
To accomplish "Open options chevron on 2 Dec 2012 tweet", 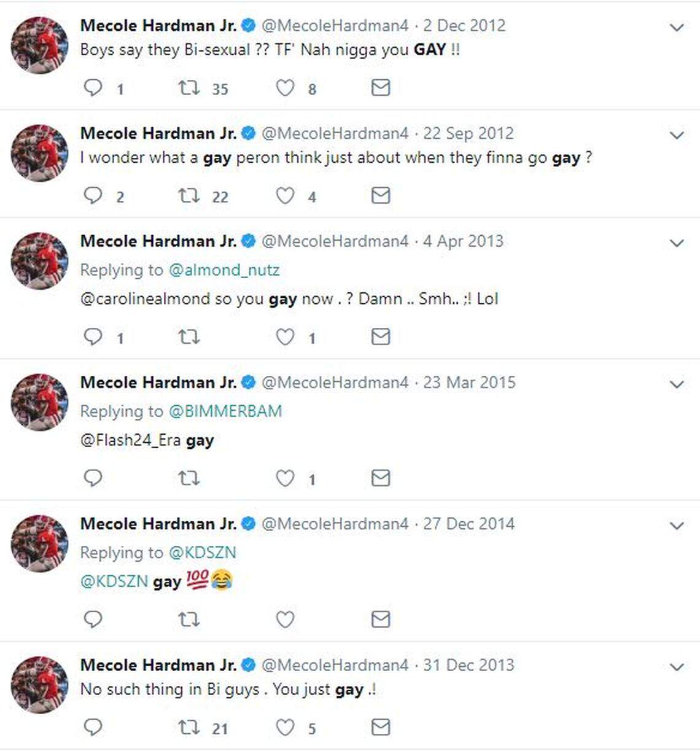I will [x=677, y=28].
